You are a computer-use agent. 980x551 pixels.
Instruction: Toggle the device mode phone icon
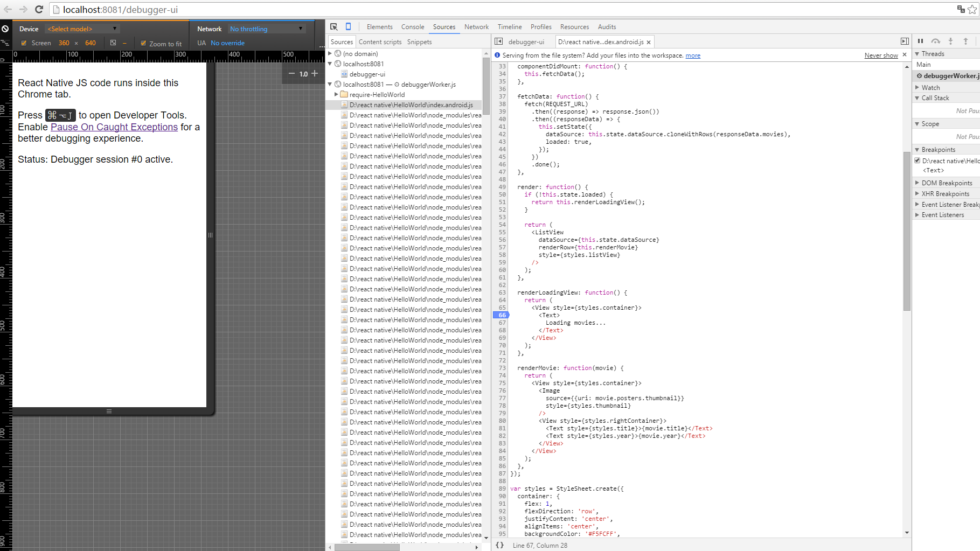pos(348,26)
